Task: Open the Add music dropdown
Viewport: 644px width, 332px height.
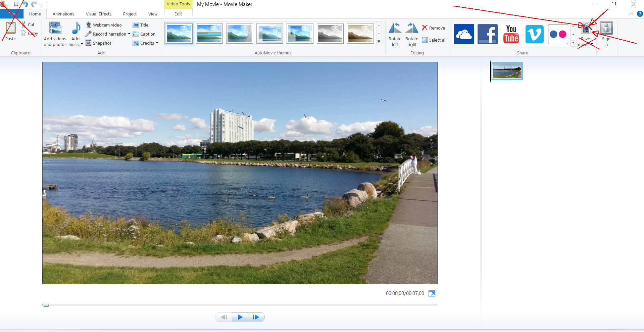Action: (x=82, y=44)
